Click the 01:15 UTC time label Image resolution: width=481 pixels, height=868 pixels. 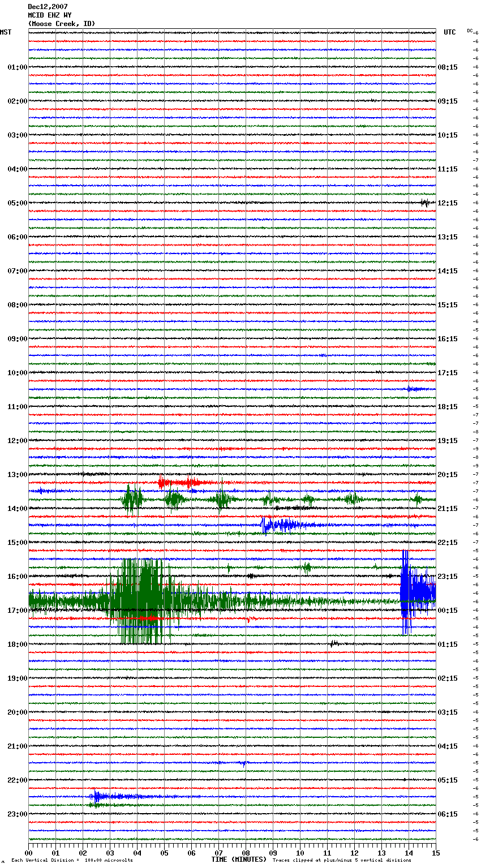448,644
